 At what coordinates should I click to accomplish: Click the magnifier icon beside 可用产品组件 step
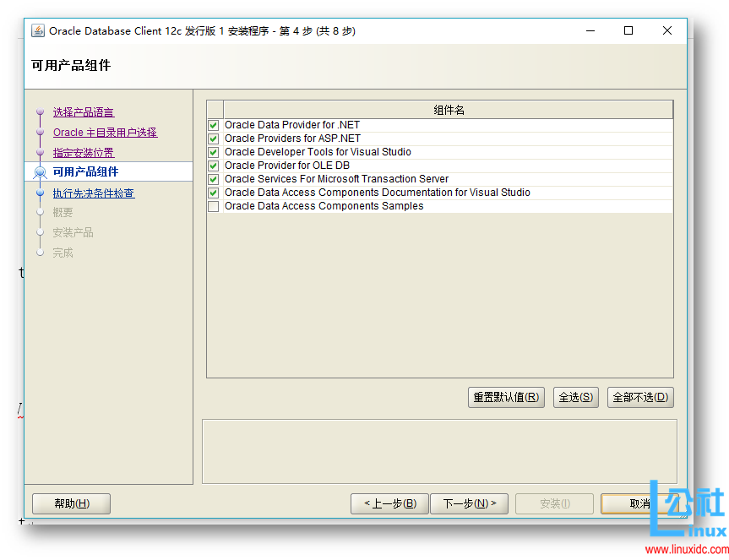[40, 171]
